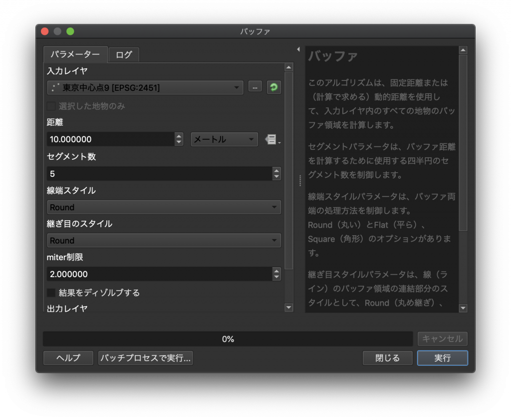Image resolution: width=511 pixels, height=420 pixels.
Task: Click the help panel scrollbar thumb
Action: [463, 143]
